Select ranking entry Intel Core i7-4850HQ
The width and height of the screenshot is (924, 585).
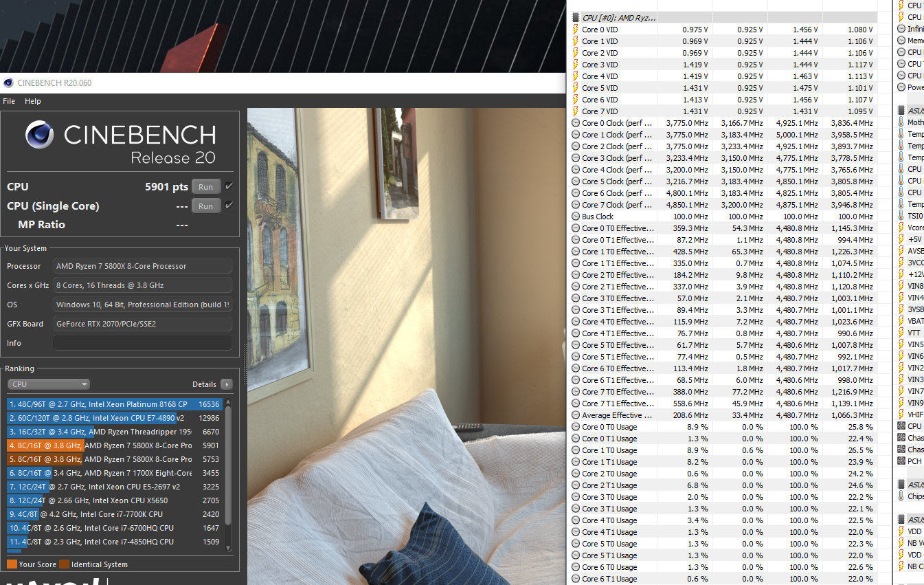[115, 542]
